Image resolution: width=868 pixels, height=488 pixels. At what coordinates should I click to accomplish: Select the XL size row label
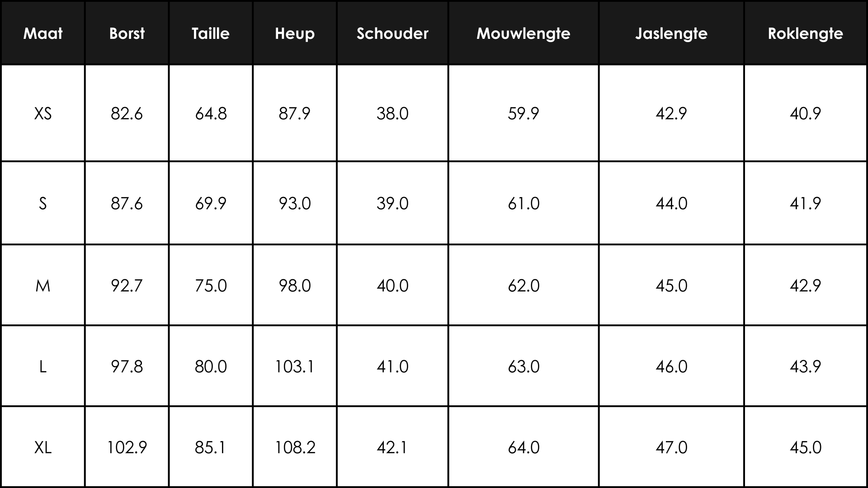[x=43, y=447]
